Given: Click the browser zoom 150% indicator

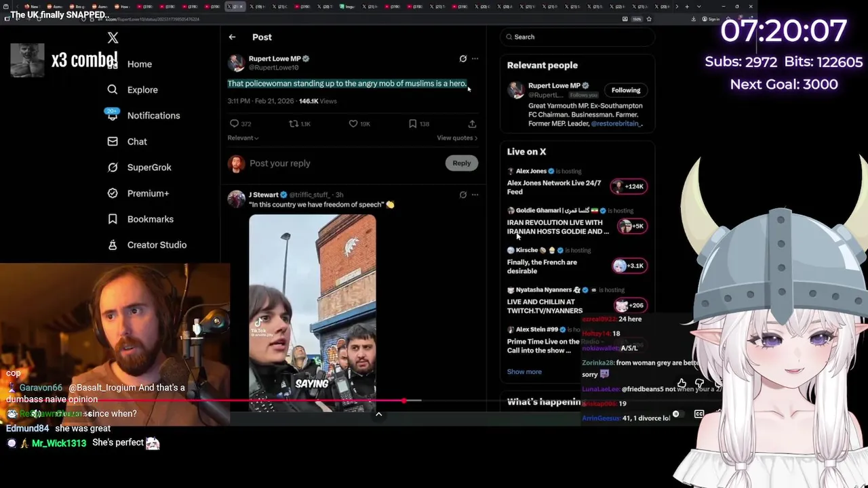Looking at the screenshot, I should [637, 19].
